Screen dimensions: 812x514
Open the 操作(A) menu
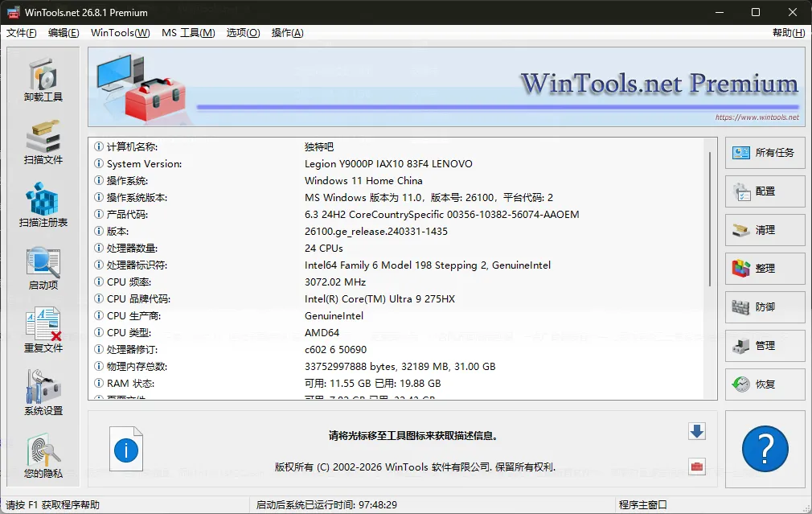pyautogui.click(x=287, y=33)
